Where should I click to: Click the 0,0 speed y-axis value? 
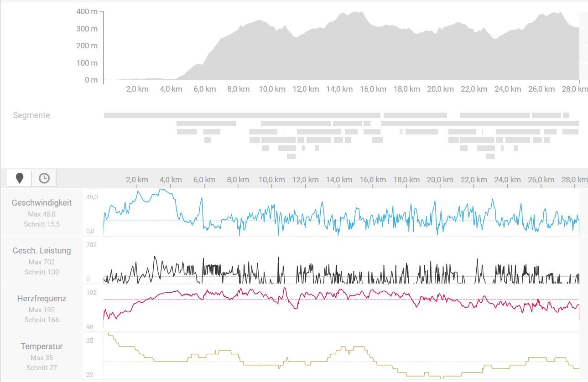coord(91,231)
